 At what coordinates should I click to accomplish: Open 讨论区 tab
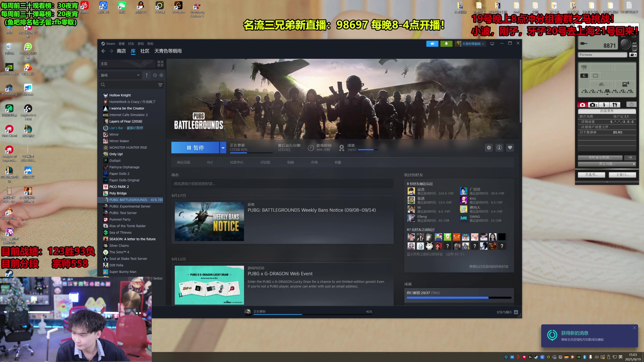pos(265,162)
